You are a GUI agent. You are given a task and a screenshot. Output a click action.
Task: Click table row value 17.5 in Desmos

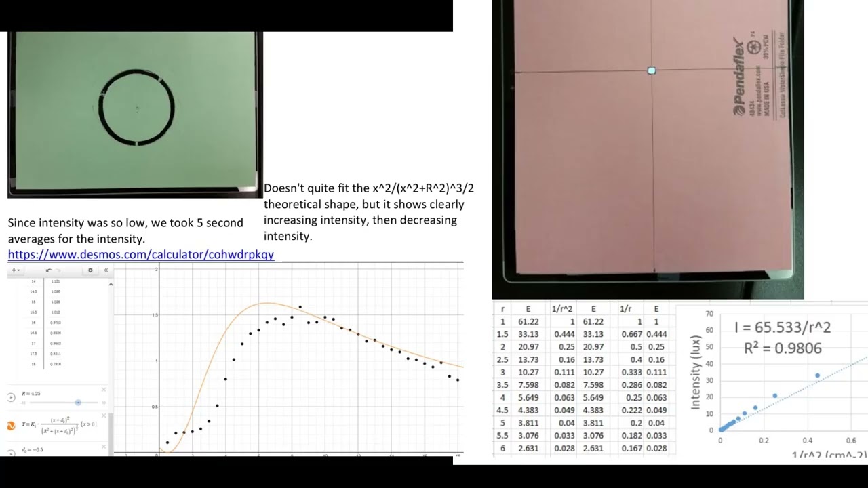pos(33,354)
